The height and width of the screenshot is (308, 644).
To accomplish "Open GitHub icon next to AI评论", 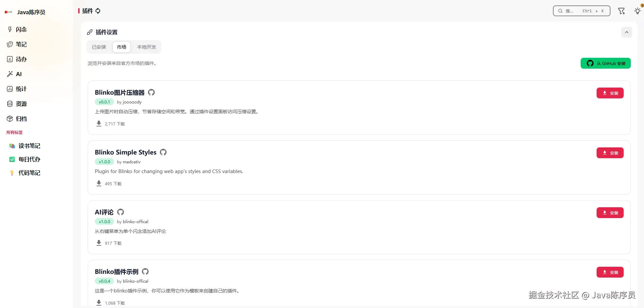I will coord(121,212).
